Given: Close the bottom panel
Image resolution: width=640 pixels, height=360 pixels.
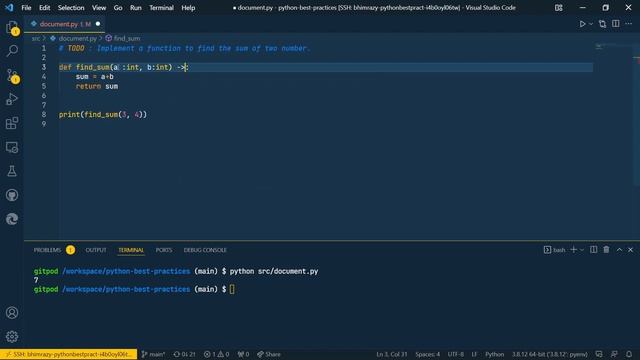Looking at the screenshot, I should point(631,250).
